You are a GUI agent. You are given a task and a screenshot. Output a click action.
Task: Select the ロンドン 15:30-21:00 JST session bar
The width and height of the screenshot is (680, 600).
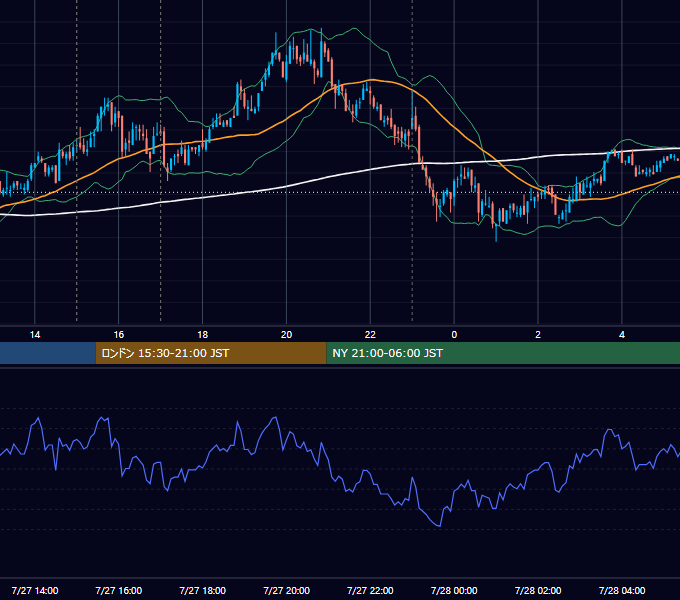[211, 353]
